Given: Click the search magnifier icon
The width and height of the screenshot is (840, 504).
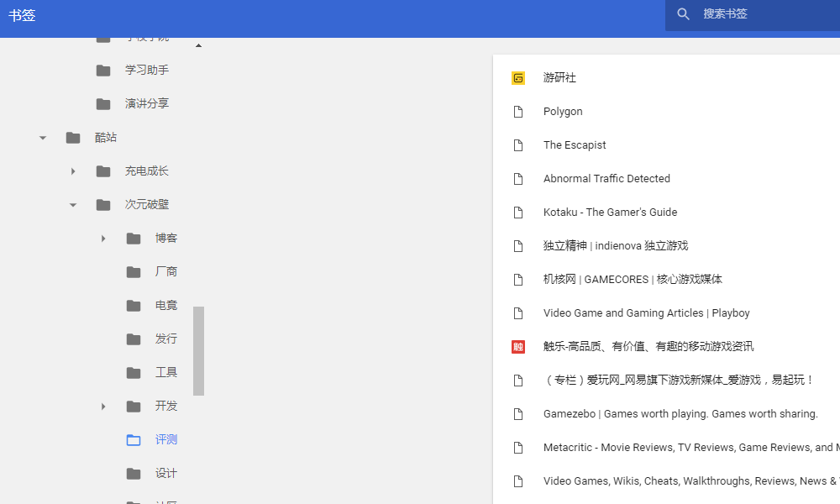Looking at the screenshot, I should [x=683, y=14].
